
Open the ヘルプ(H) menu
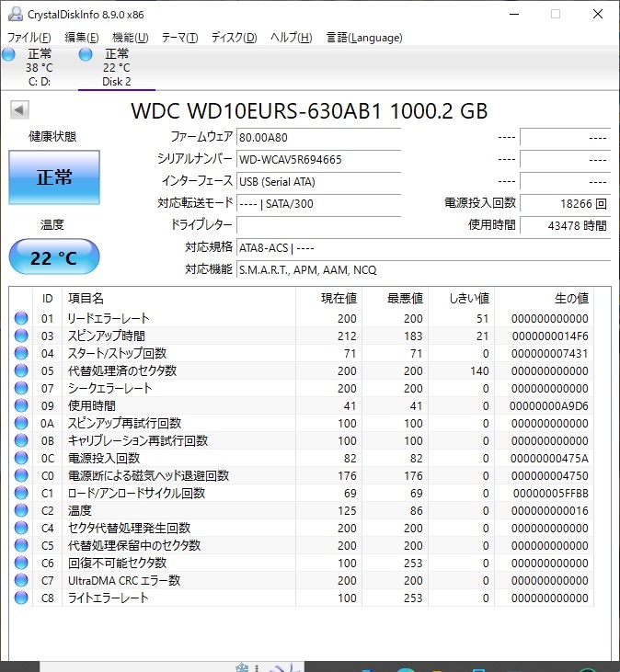(x=291, y=38)
